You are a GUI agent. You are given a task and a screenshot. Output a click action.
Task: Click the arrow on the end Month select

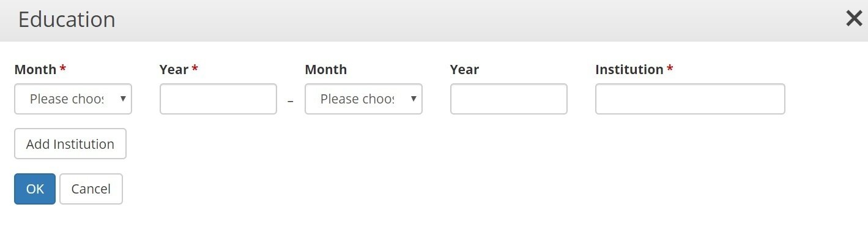pos(414,99)
